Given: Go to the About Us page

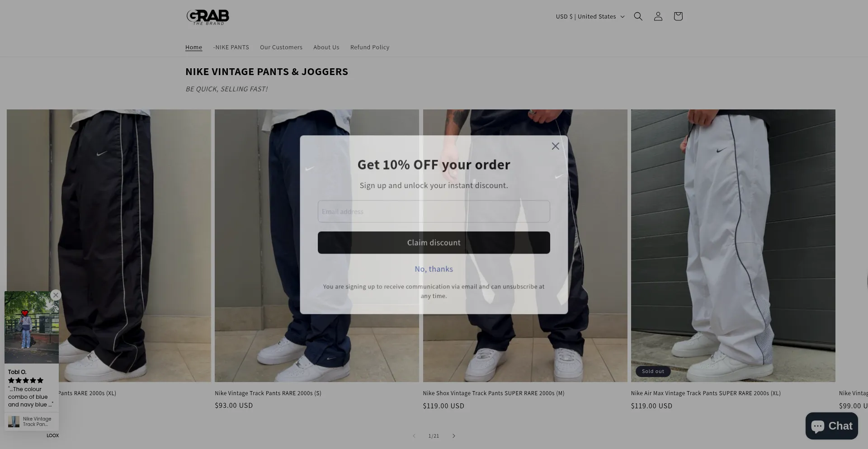Looking at the screenshot, I should pyautogui.click(x=326, y=47).
